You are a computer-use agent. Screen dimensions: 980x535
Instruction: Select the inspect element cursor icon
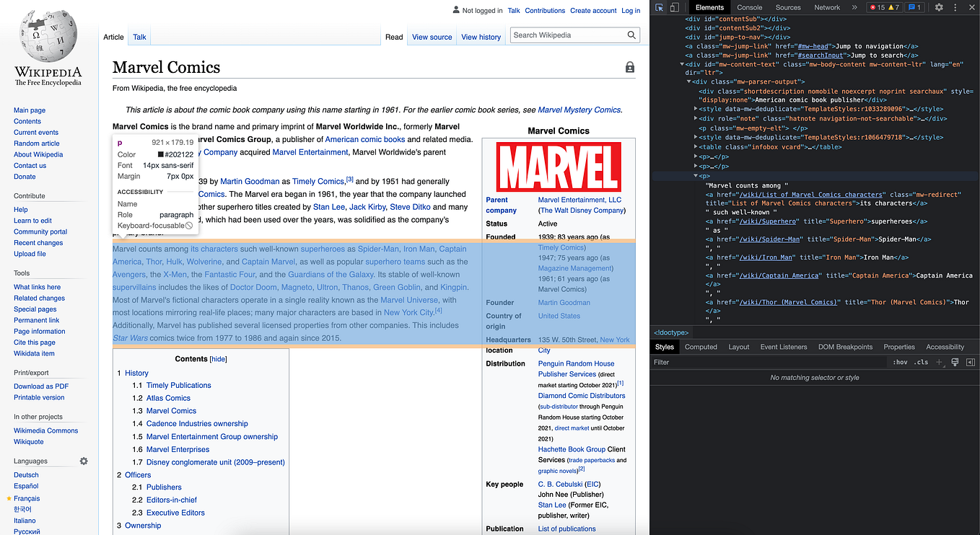tap(660, 7)
